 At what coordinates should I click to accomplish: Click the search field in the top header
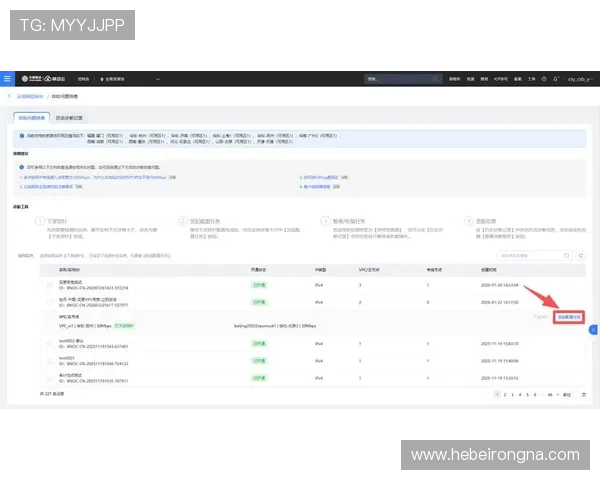click(x=400, y=78)
